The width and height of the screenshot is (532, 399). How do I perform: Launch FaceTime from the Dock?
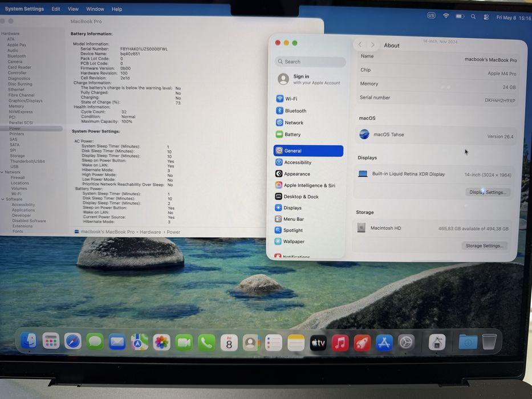coord(184,343)
